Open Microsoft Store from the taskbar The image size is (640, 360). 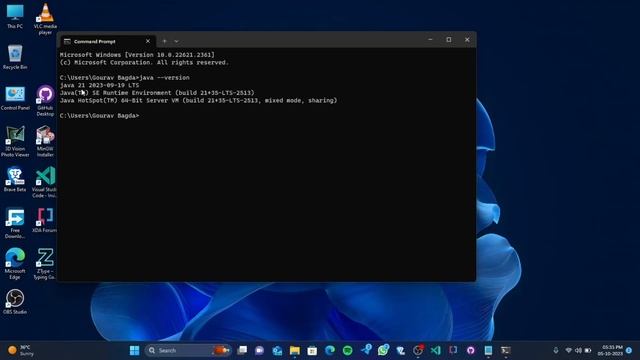click(x=312, y=350)
